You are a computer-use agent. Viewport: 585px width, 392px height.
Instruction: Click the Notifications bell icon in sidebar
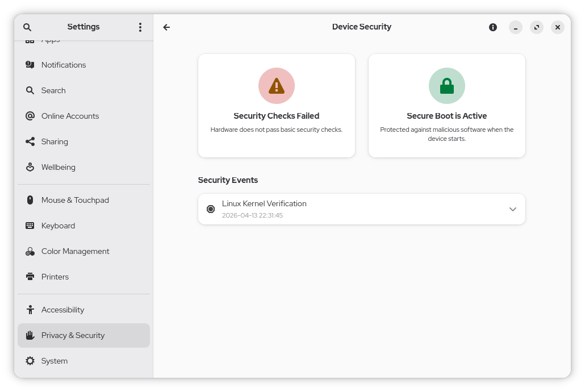pos(30,65)
